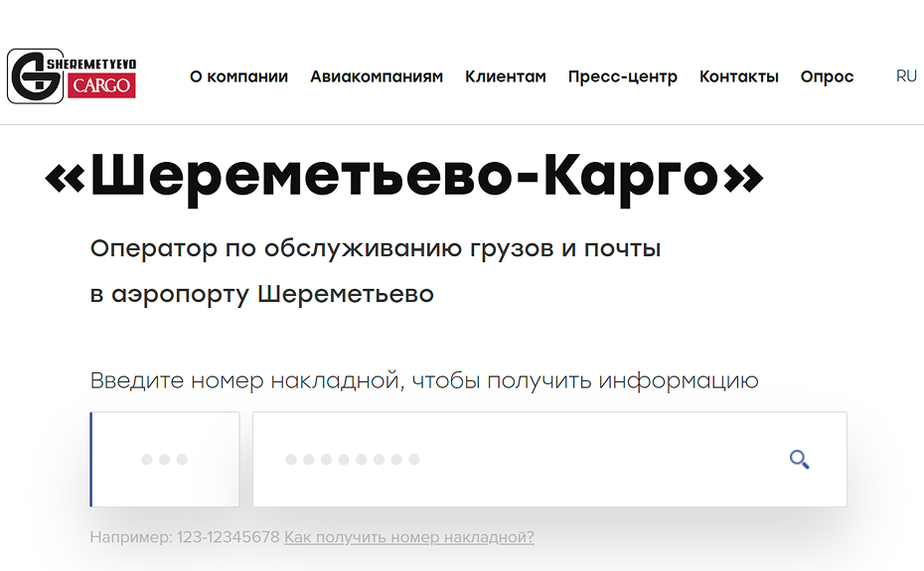This screenshot has height=571, width=924.
Task: Click the example text Например: 123-12345678
Action: click(x=185, y=537)
